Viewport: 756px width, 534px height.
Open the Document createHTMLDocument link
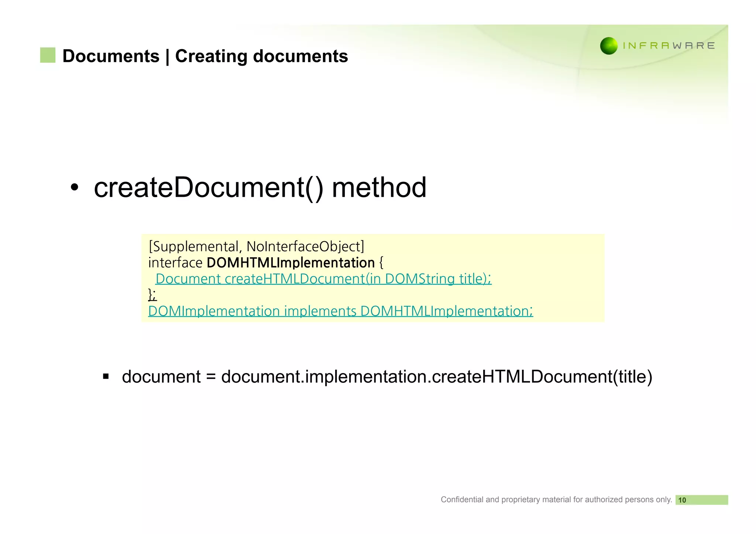click(x=323, y=279)
